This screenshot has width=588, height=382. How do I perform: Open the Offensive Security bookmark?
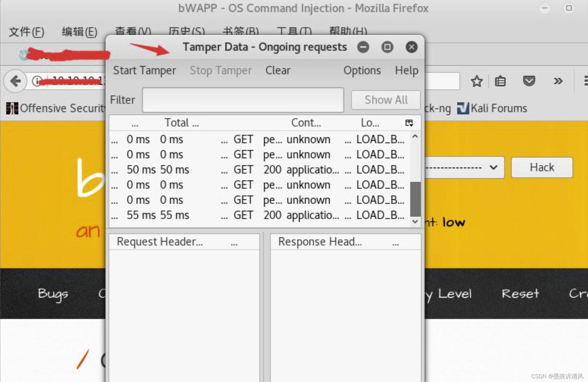tap(55, 108)
